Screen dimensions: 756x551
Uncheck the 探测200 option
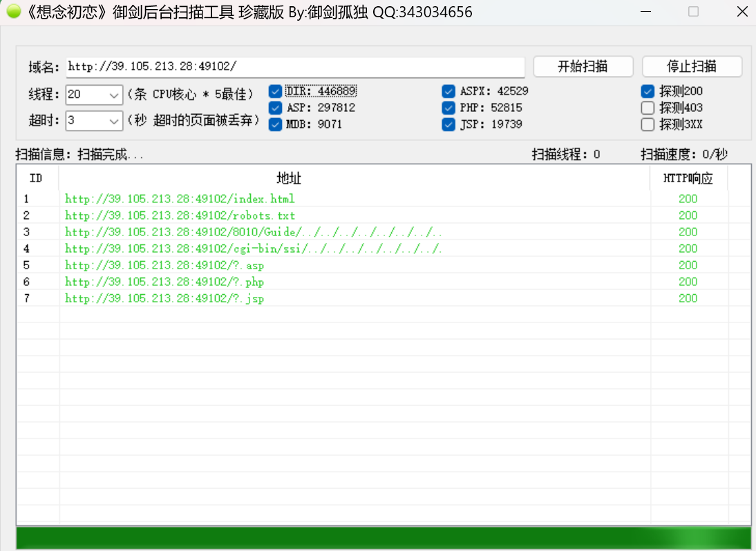[x=648, y=91]
